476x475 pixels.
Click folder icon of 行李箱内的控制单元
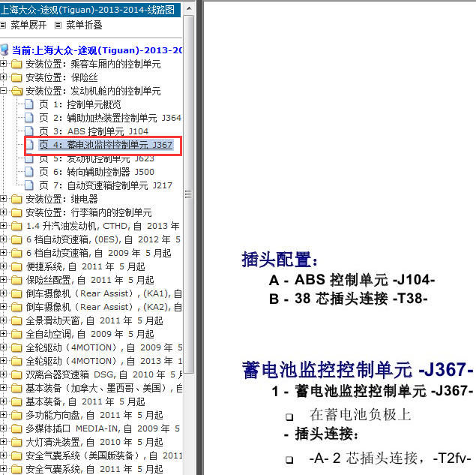click(16, 212)
